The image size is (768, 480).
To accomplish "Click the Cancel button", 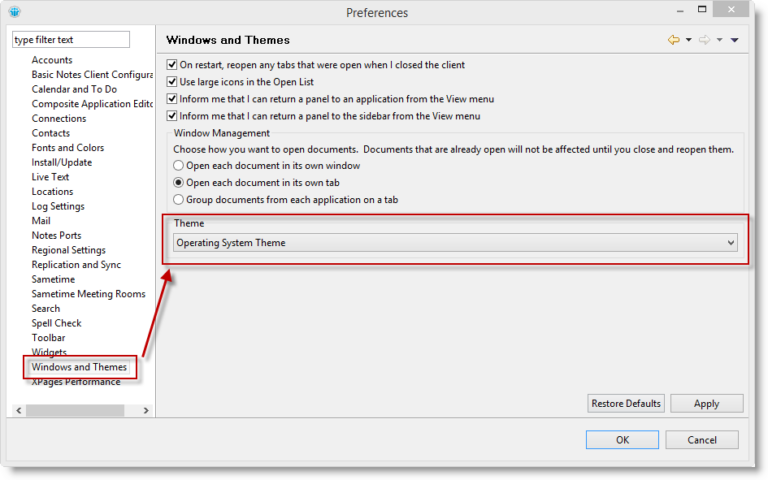I will click(x=702, y=440).
